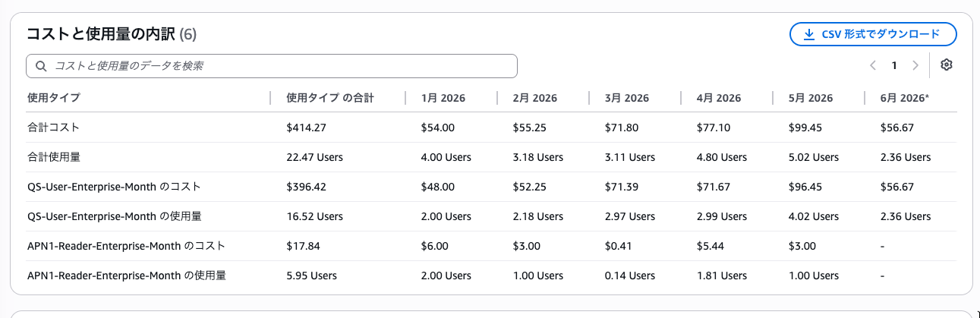Sort by 使用タイプ の合計 column header

[330, 98]
